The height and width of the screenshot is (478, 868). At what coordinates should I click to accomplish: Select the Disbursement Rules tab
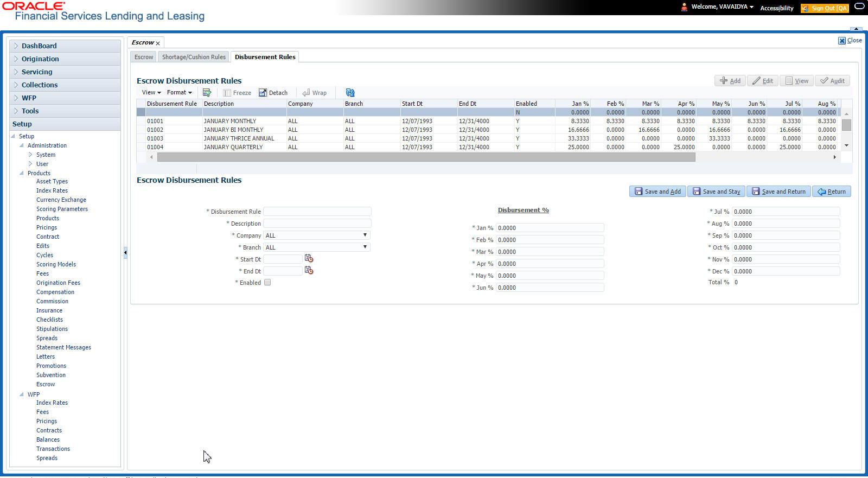pos(265,57)
